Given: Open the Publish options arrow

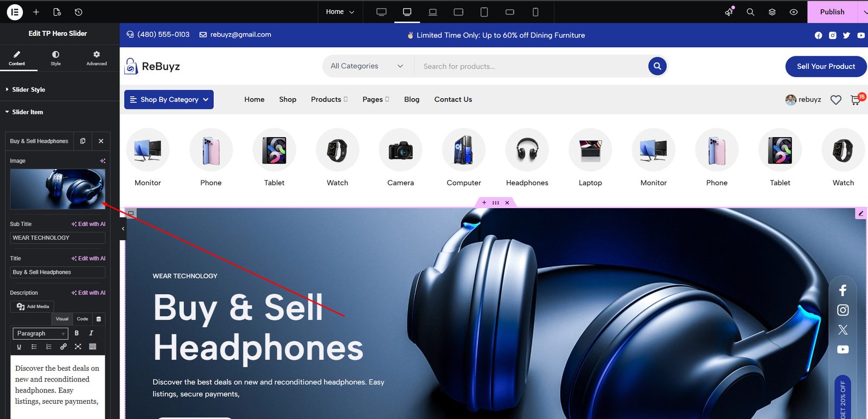Looking at the screenshot, I should 864,12.
